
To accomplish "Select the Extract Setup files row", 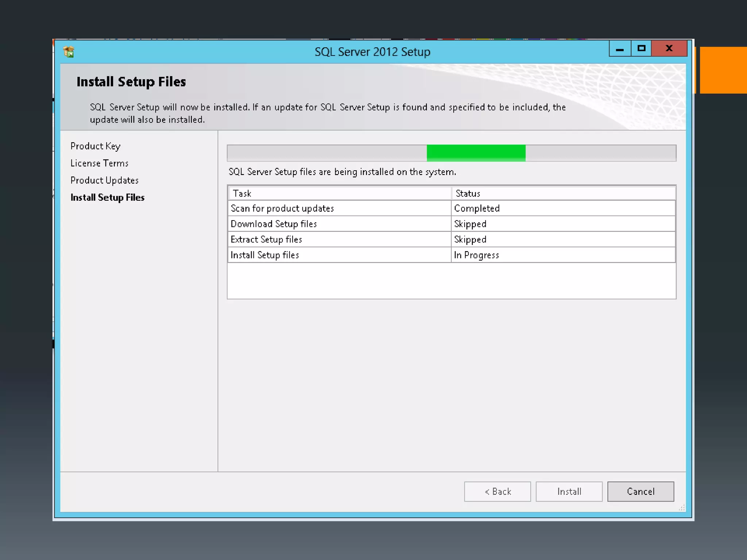I will tap(266, 240).
